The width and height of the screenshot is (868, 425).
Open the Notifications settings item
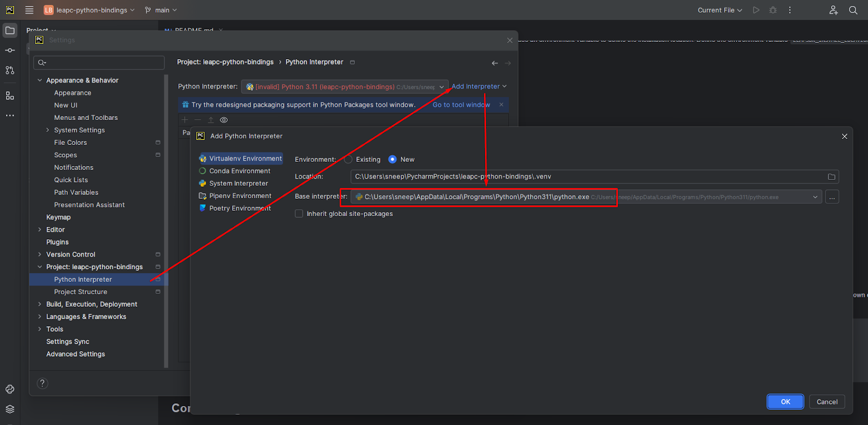(74, 168)
